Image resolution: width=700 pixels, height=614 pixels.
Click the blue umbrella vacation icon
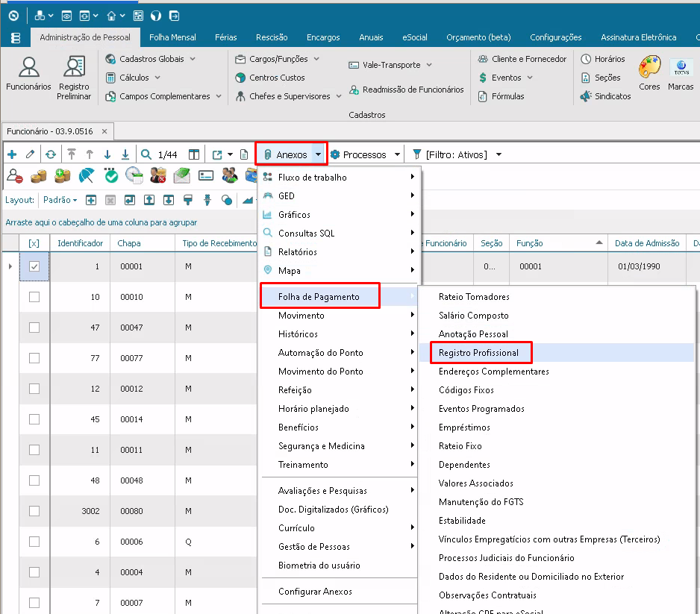(86, 176)
